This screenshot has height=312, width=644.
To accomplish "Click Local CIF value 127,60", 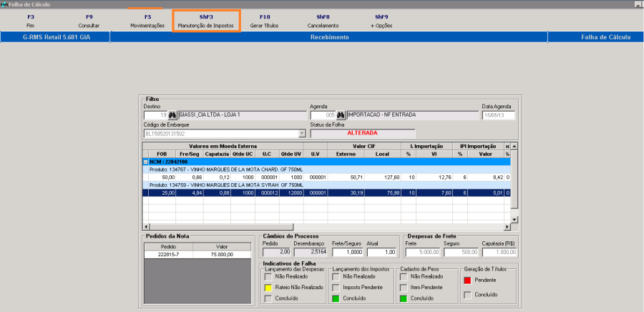I will point(383,177).
